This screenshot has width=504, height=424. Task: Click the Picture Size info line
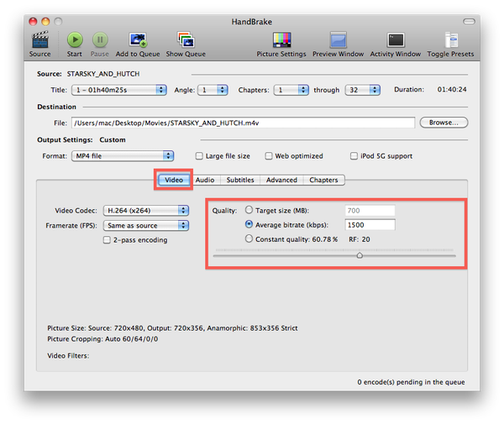coord(172,328)
